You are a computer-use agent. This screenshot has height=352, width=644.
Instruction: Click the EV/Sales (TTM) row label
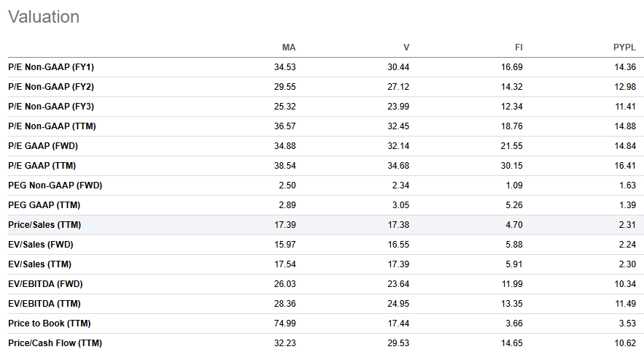click(39, 264)
